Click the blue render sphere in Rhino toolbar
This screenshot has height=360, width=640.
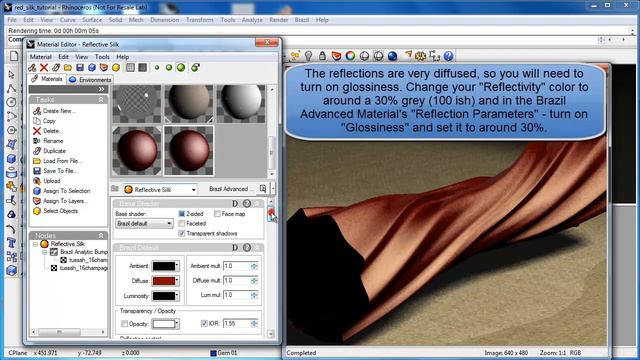coord(392,56)
